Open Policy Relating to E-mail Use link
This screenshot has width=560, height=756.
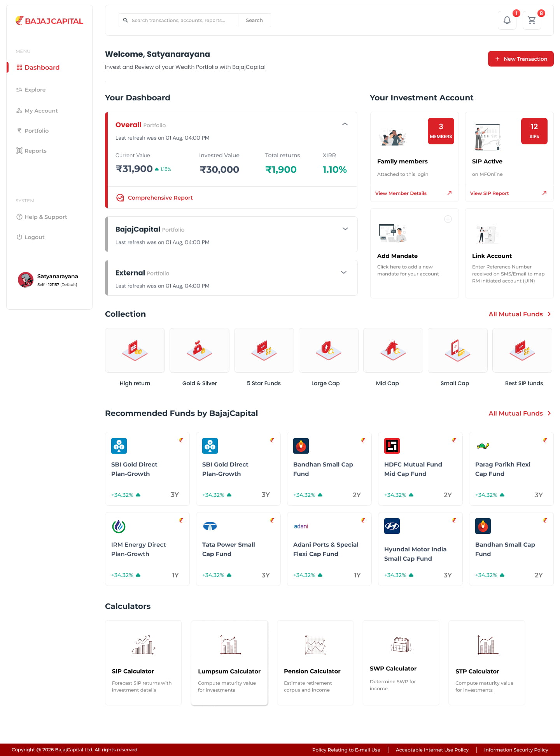coord(346,750)
